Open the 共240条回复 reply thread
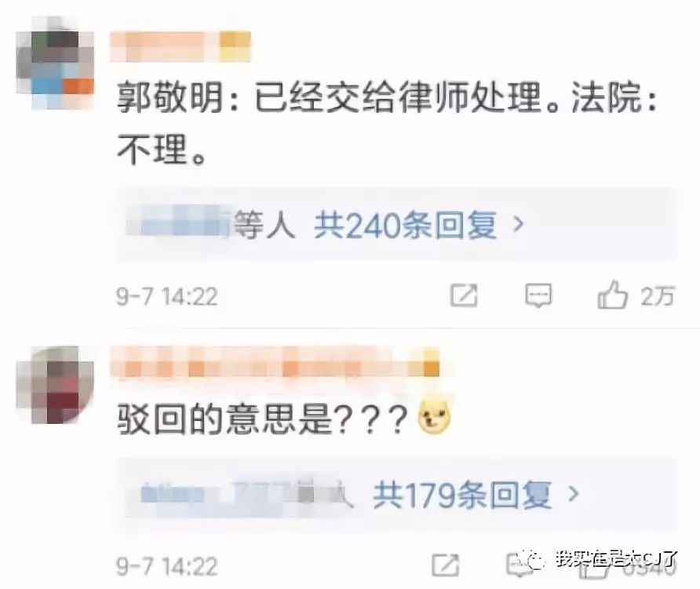Image resolution: width=700 pixels, height=589 pixels. click(406, 225)
